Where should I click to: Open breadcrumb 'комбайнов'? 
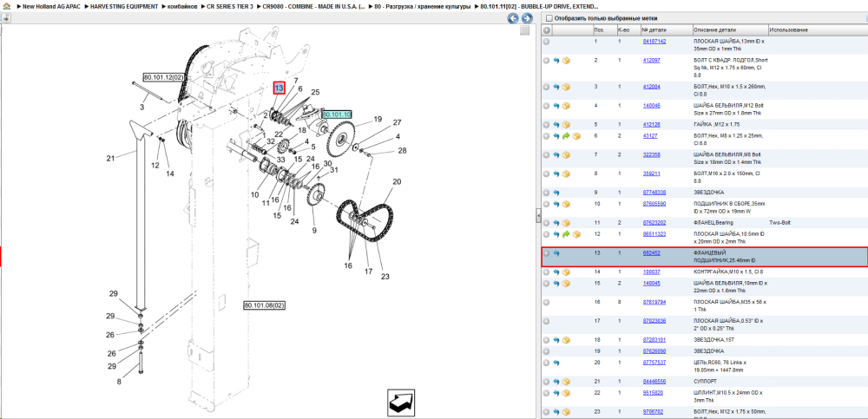(182, 6)
